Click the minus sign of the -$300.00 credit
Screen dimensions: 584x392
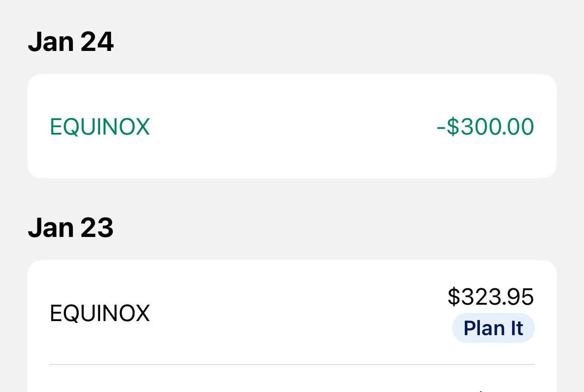[440, 127]
